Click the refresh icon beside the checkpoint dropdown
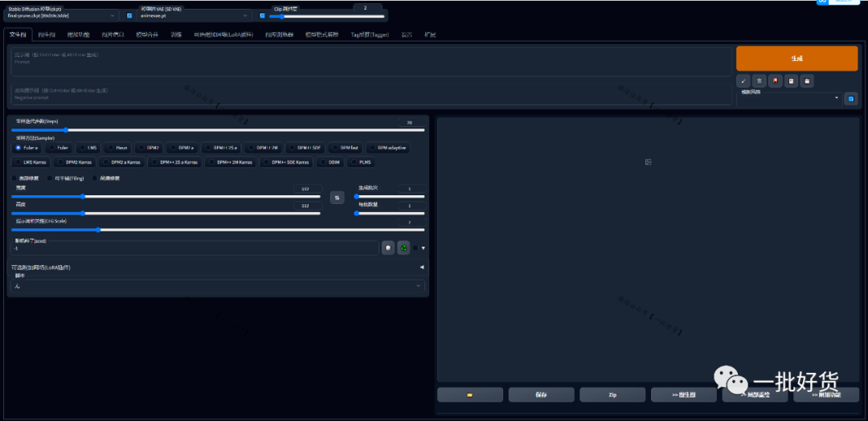The image size is (868, 421). tap(129, 15)
